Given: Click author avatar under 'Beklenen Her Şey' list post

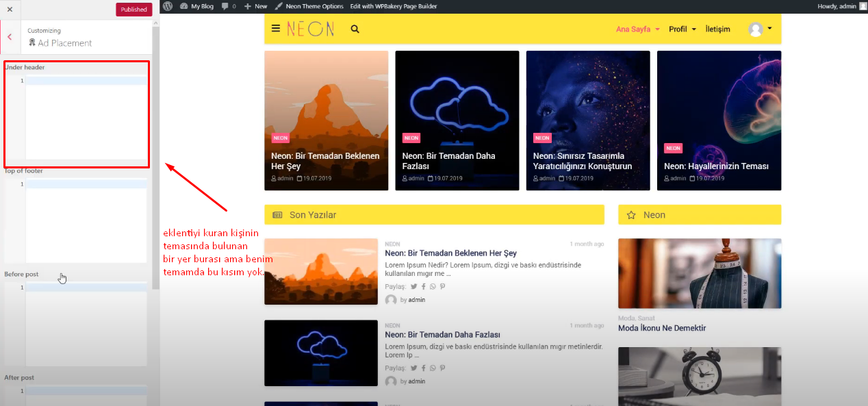Looking at the screenshot, I should (x=391, y=300).
